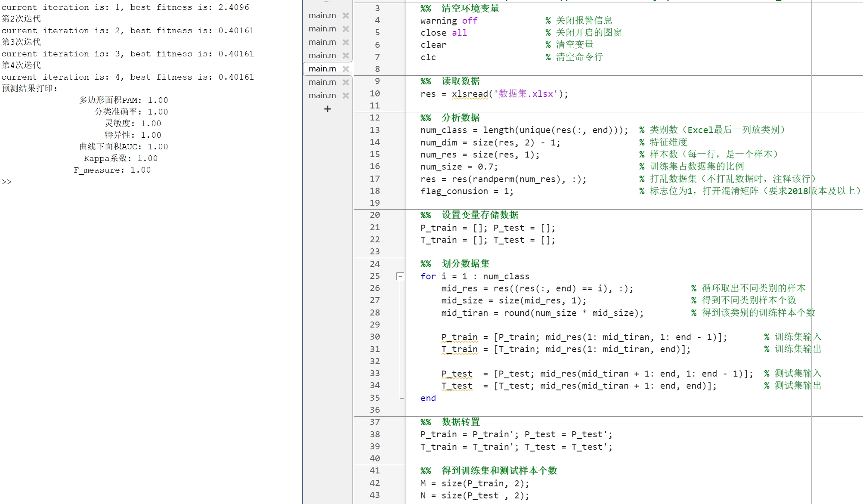Click the underlined xlsread function call

470,94
